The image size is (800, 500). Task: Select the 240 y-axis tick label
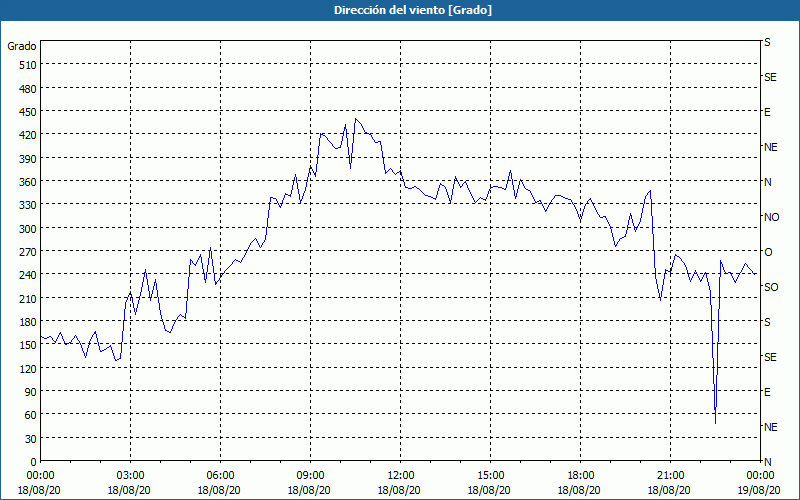29,275
